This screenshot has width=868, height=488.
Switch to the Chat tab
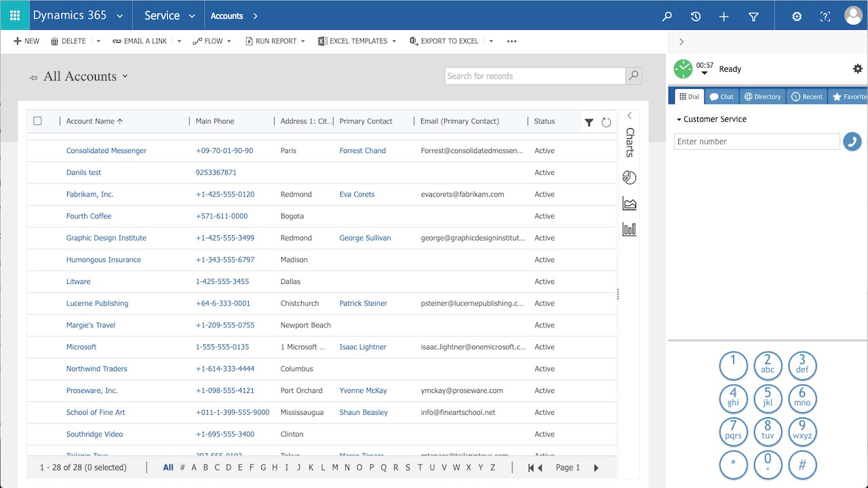(x=722, y=97)
